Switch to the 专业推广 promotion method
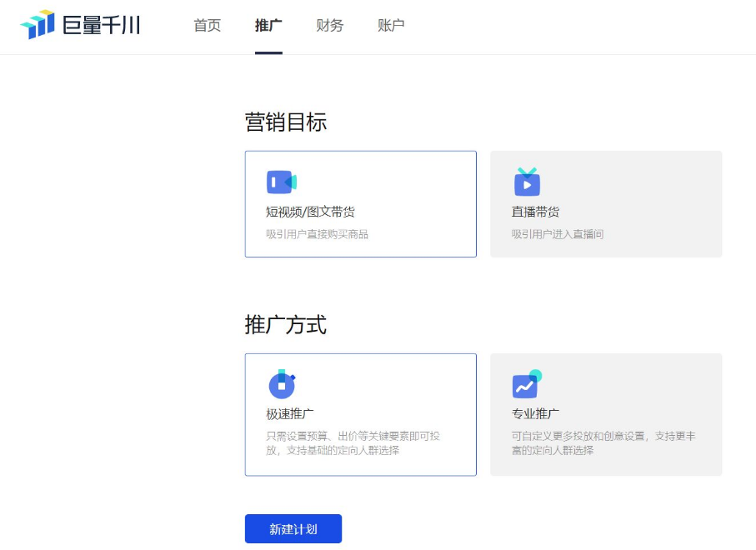This screenshot has height=550, width=756. (606, 414)
